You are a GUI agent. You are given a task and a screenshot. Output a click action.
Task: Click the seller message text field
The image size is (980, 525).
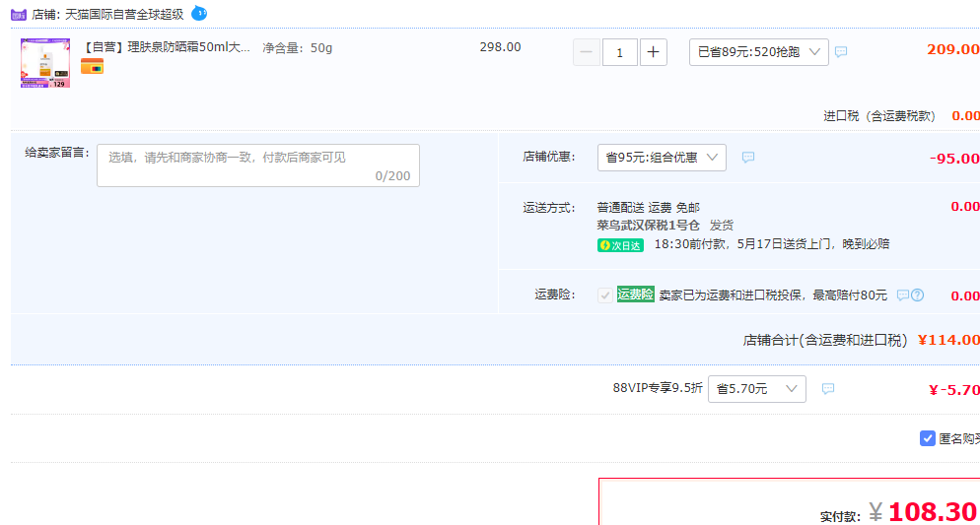[258, 165]
